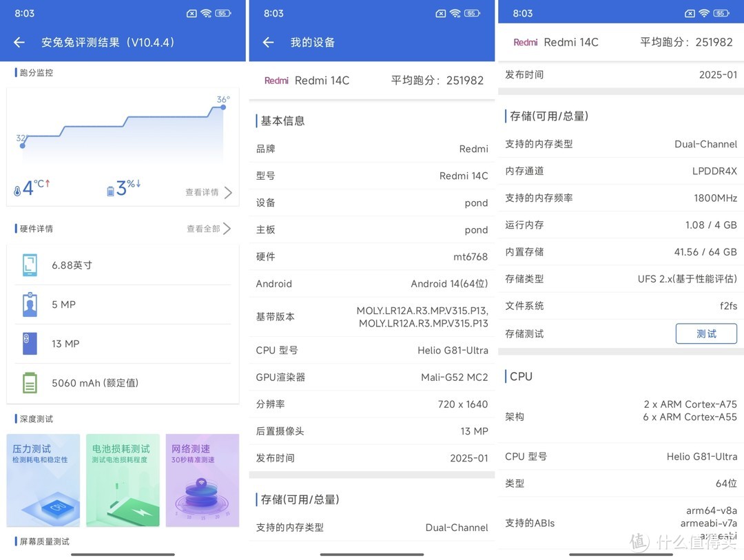Tap Wi-Fi status icon in middle screen
This screenshot has width=744, height=560.
(x=455, y=13)
